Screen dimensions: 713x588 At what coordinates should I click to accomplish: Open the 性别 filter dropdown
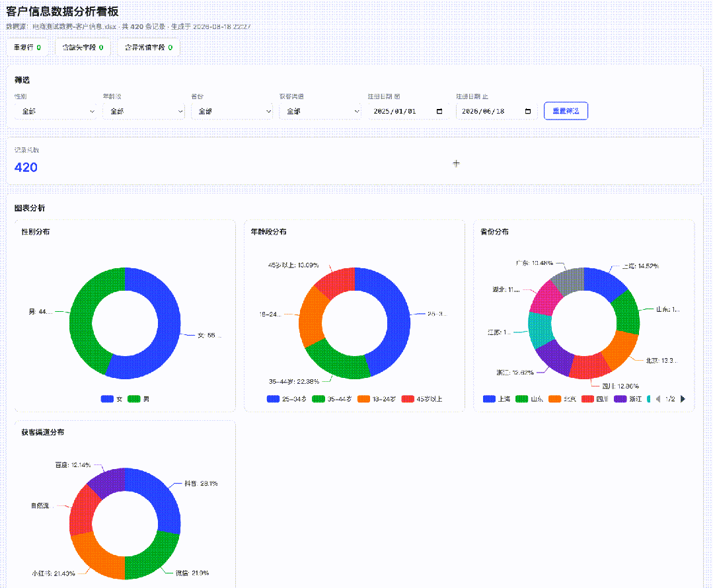55,111
